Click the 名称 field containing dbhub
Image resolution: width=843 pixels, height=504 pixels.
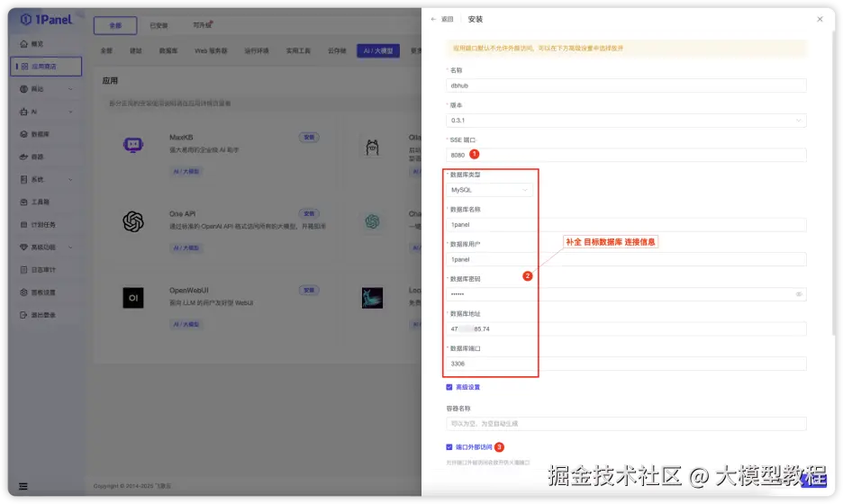pos(626,85)
